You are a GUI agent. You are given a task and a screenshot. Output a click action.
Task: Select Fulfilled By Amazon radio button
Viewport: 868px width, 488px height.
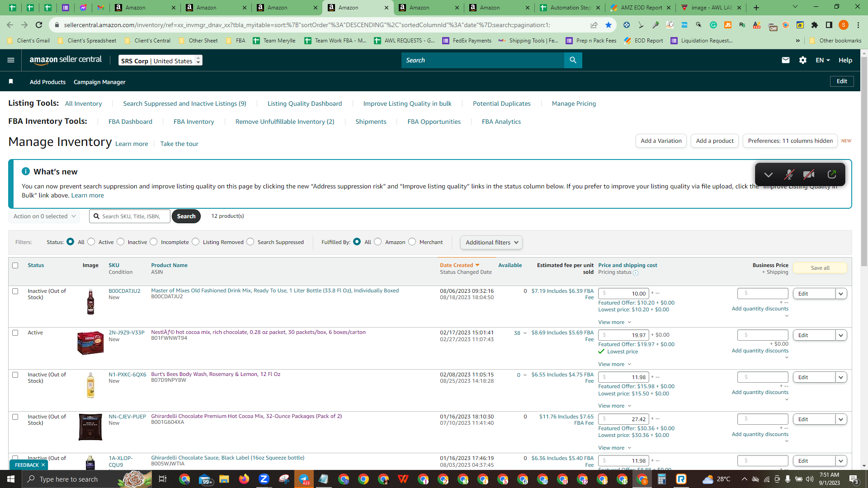pos(378,242)
